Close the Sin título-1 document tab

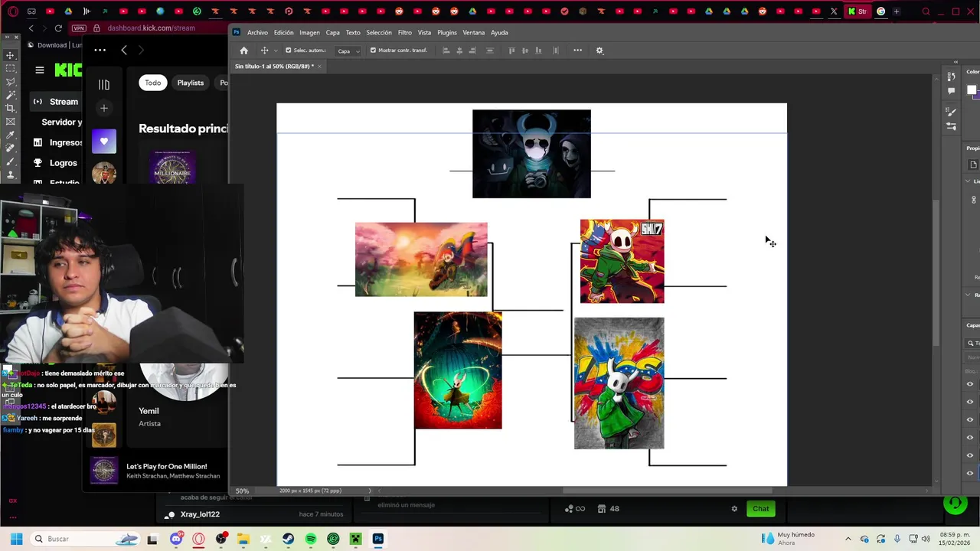tap(320, 67)
